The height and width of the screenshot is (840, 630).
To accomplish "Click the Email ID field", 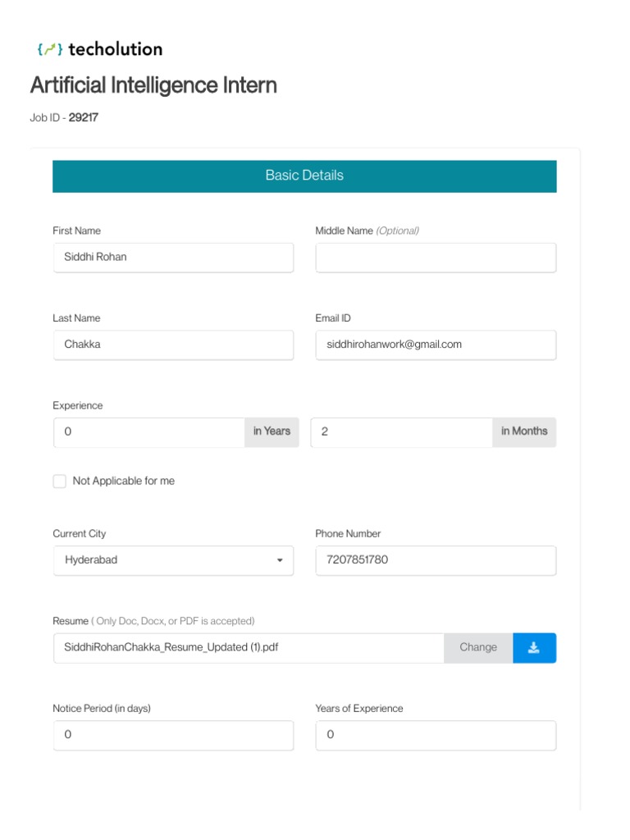I will (x=436, y=345).
